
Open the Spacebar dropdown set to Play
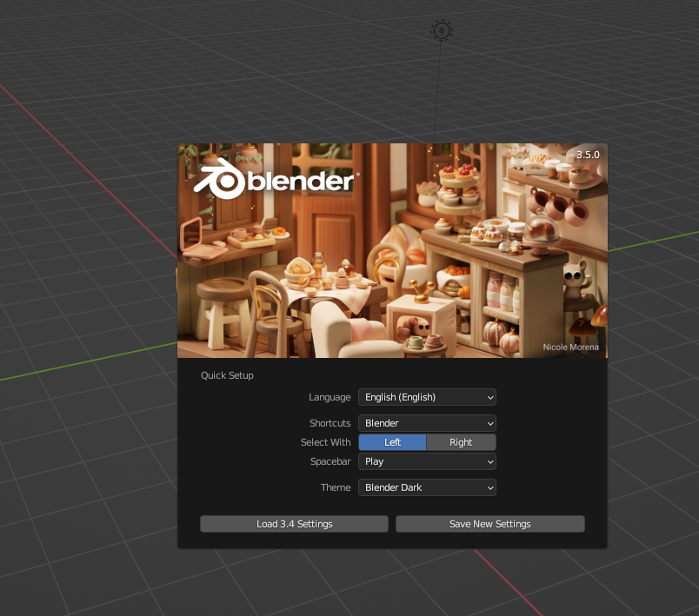[427, 461]
